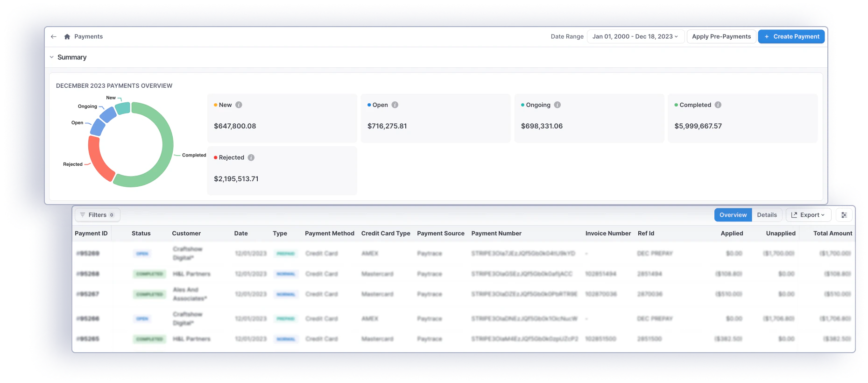Viewport: 868px width, 383px height.
Task: Click the Completed label beside donut chart
Action: (x=194, y=155)
